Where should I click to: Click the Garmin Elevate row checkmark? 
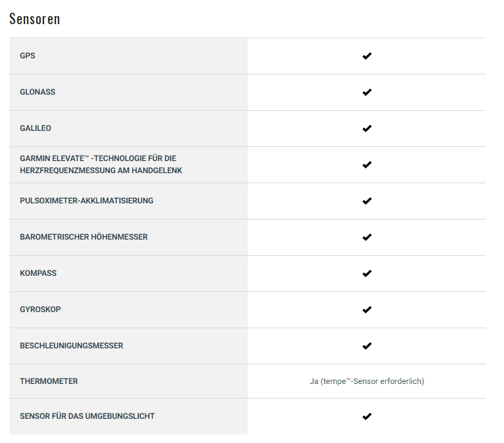coord(366,165)
